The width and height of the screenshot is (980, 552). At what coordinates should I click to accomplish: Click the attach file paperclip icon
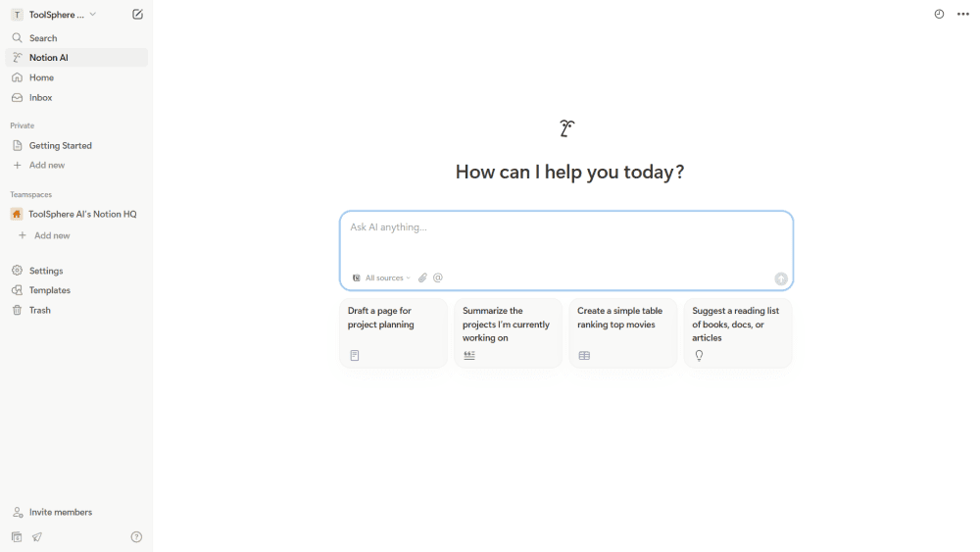(422, 278)
